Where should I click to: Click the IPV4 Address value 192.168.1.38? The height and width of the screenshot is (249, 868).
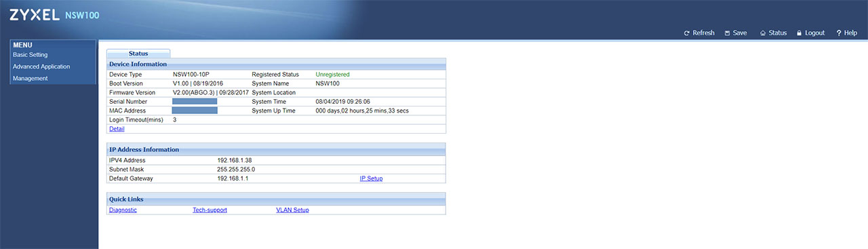click(235, 160)
